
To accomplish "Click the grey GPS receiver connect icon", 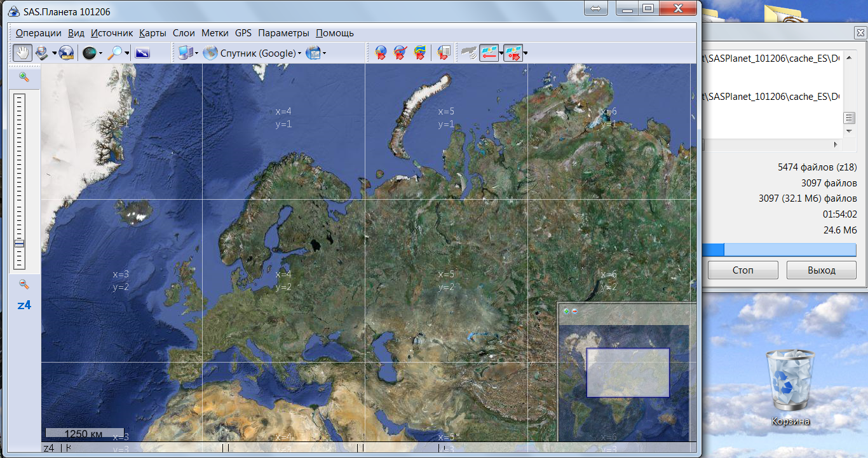I will (468, 53).
